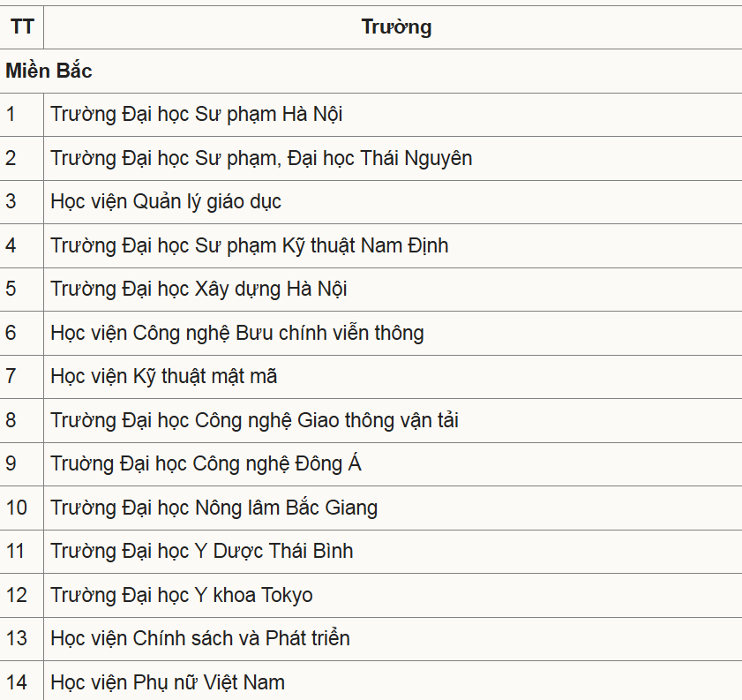Select "Trường Đại học Nông lâm Bắc Giang"

[214, 508]
